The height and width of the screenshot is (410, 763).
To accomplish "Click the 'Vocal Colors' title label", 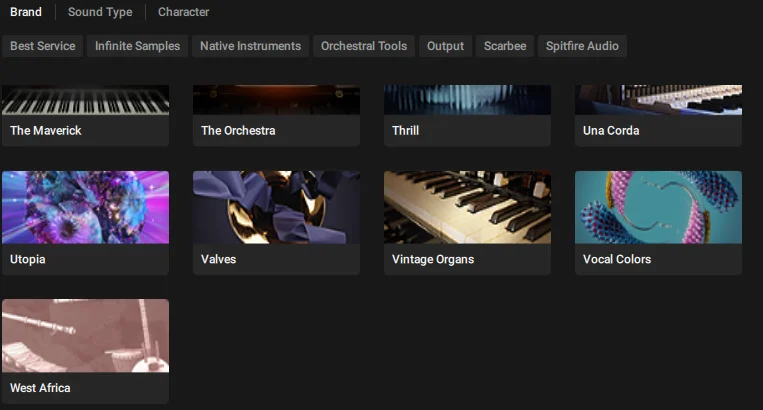I will [x=617, y=259].
